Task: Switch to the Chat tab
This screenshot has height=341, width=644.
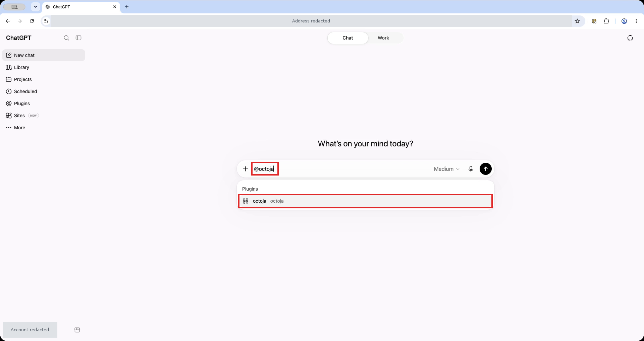Action: 348,38
